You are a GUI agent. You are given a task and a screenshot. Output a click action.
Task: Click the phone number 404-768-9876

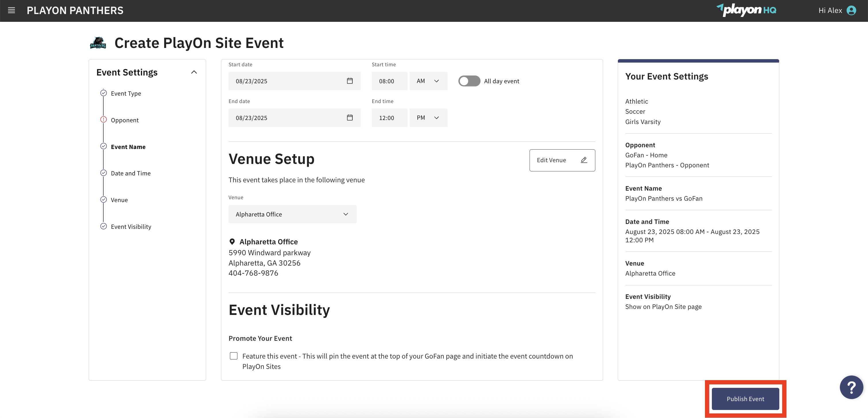pyautogui.click(x=253, y=273)
